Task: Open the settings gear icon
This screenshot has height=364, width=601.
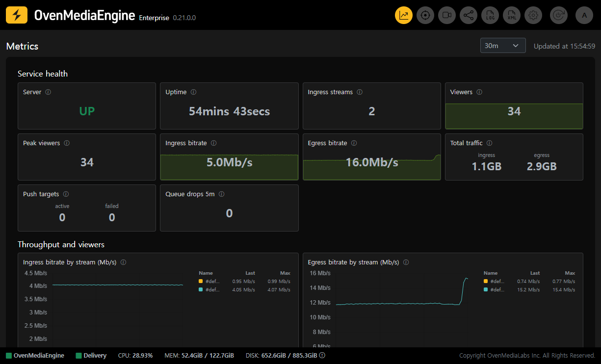Action: click(533, 15)
